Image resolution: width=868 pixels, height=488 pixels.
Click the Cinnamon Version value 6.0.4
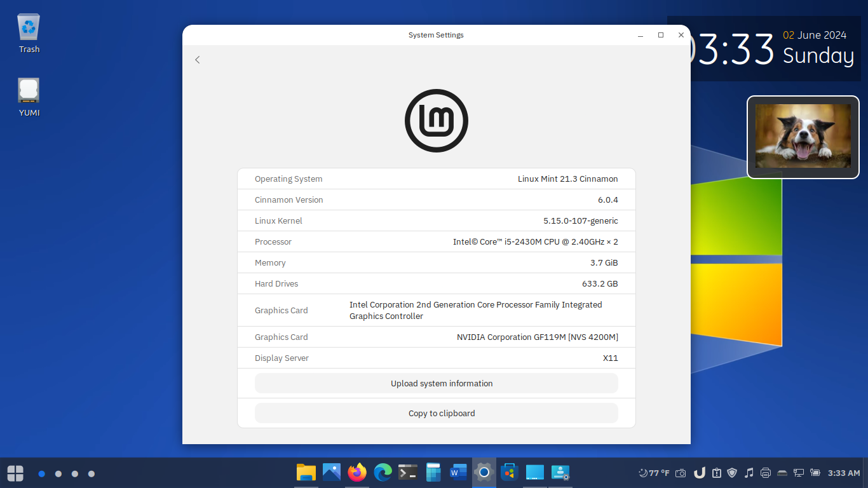[x=608, y=200]
